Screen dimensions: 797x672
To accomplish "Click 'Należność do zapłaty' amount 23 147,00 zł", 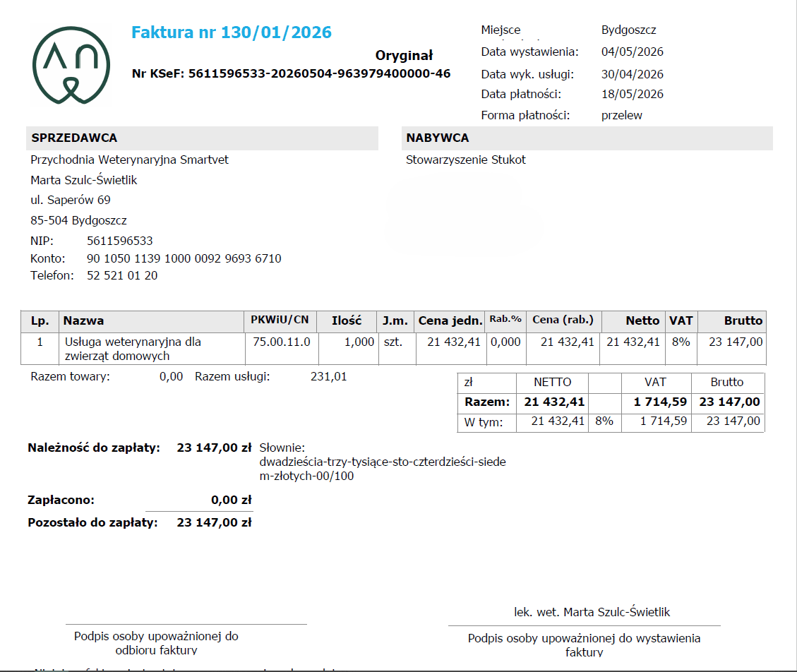I will coord(214,448).
